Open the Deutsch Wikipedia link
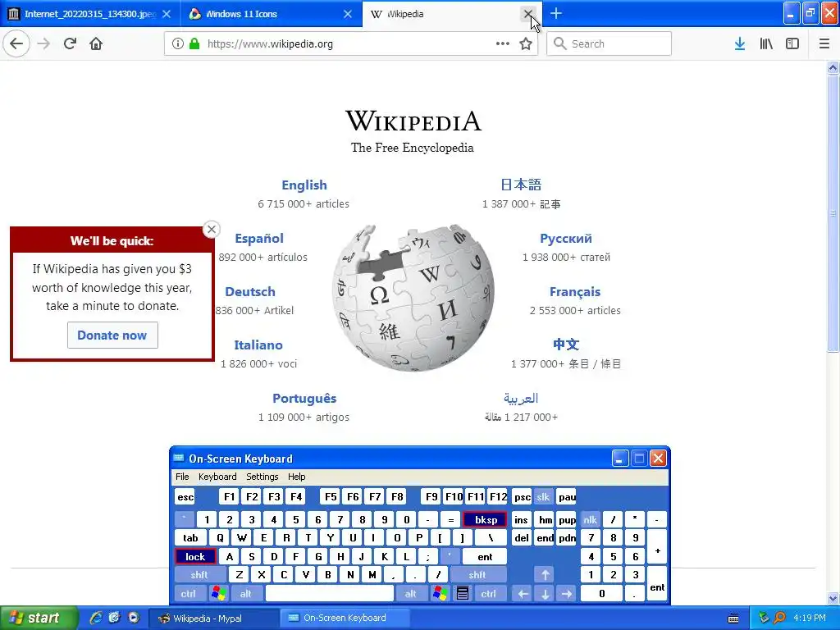This screenshot has height=630, width=840. pyautogui.click(x=250, y=291)
